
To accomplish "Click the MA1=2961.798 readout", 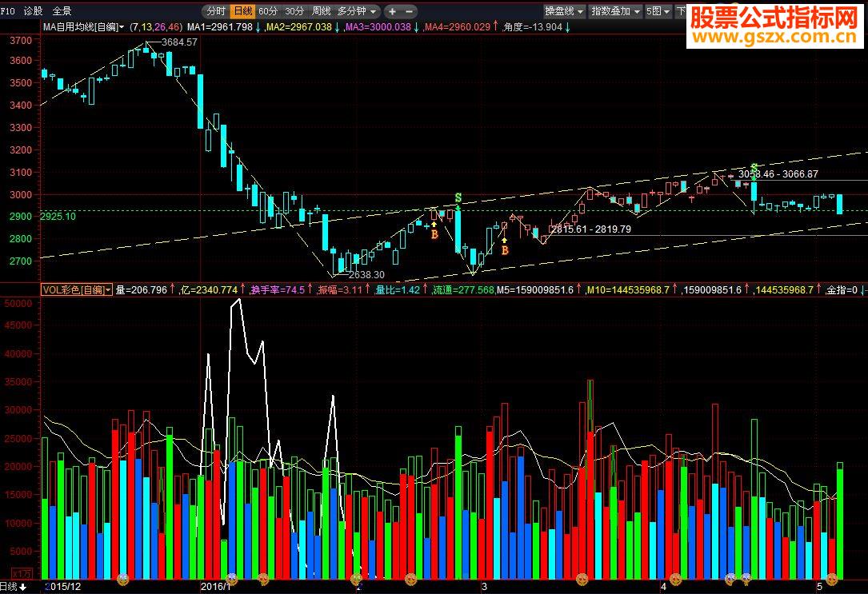I will [x=220, y=26].
